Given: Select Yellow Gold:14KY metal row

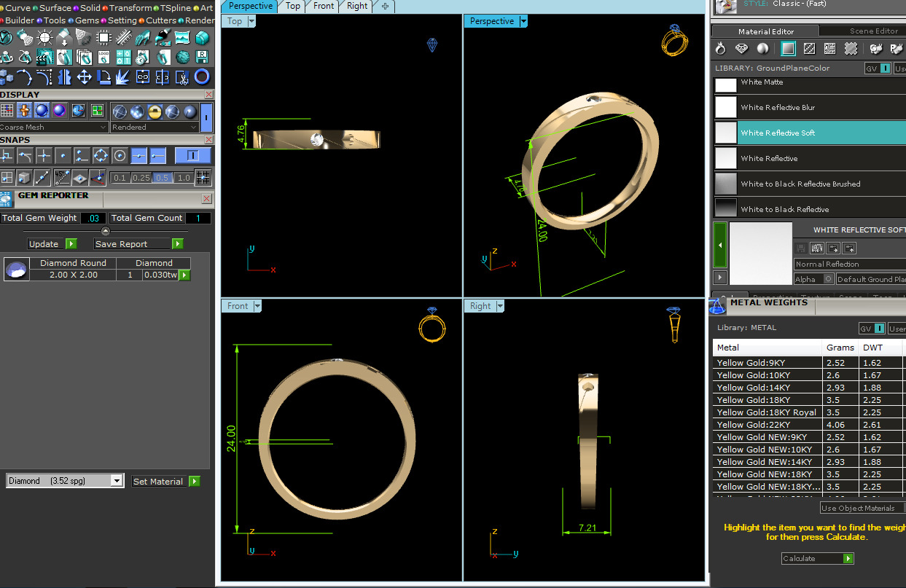Looking at the screenshot, I should (808, 388).
